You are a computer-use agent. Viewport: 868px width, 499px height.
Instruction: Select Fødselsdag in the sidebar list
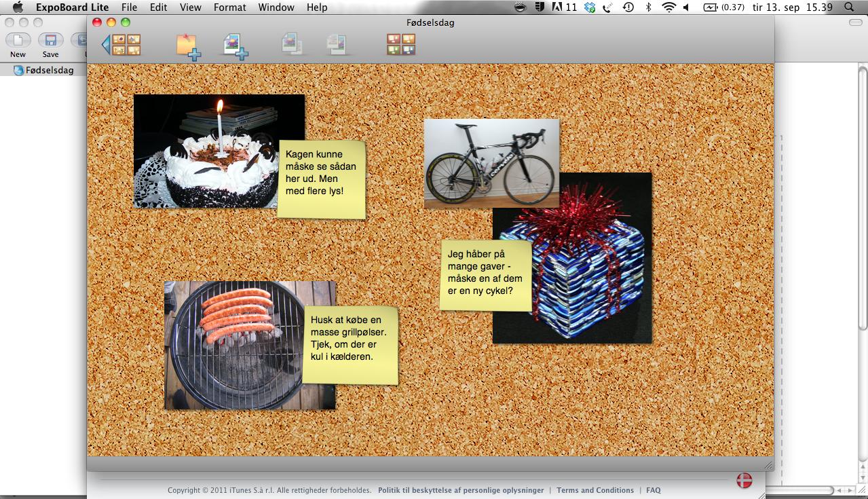pos(49,70)
